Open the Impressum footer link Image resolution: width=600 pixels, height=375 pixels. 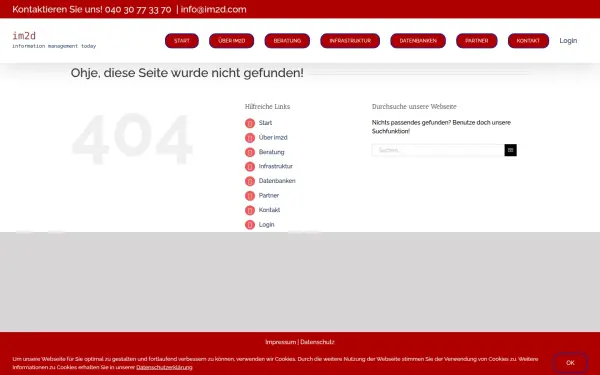(280, 342)
